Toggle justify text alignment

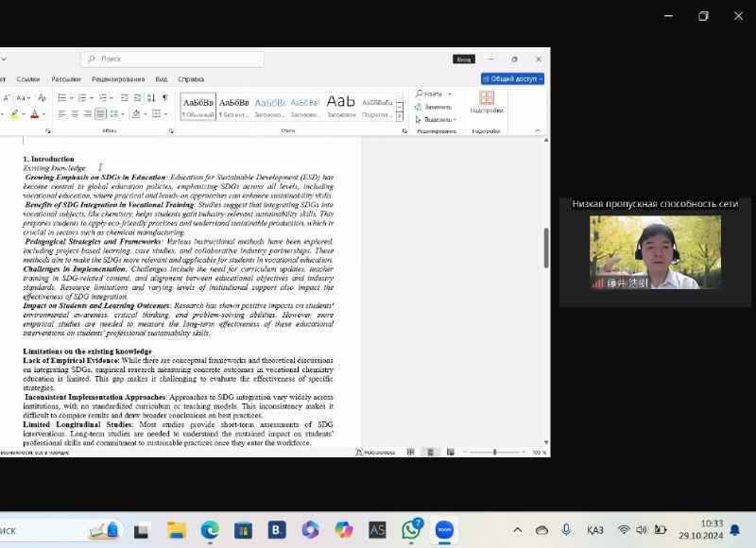[100, 113]
